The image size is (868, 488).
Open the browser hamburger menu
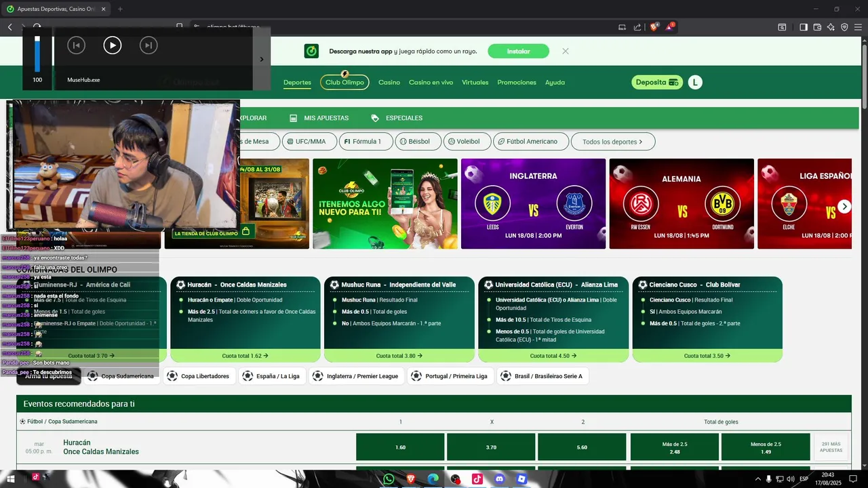858,27
